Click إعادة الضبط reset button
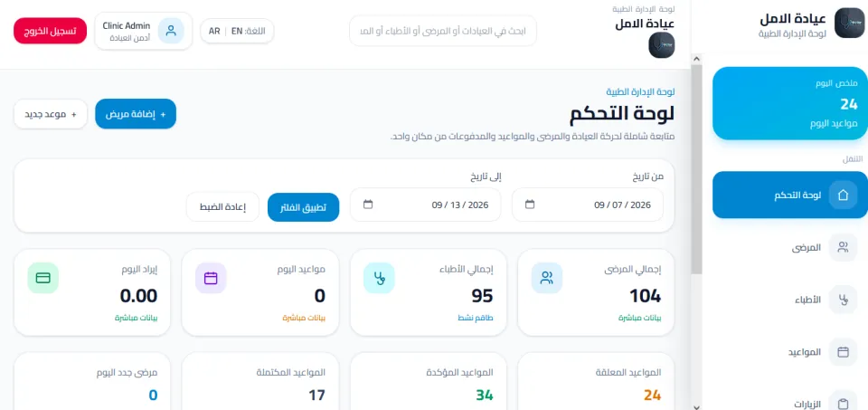868x410 pixels. tap(222, 207)
